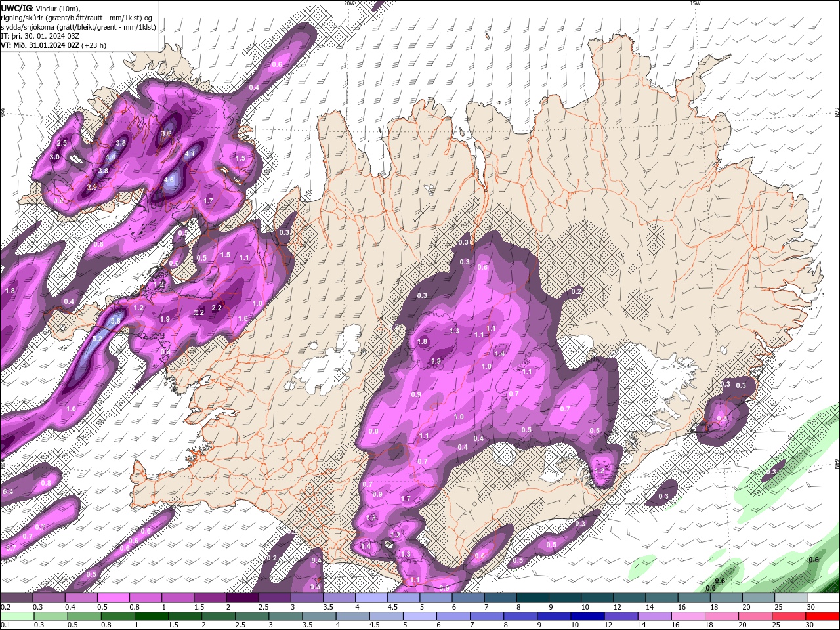Choose the gray-teal 3 swatch in lower scale
This screenshot has width=840, height=630.
285,616
